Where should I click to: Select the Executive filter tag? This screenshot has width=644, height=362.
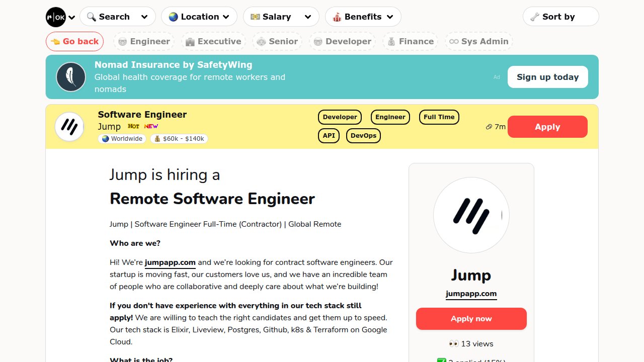pos(213,41)
